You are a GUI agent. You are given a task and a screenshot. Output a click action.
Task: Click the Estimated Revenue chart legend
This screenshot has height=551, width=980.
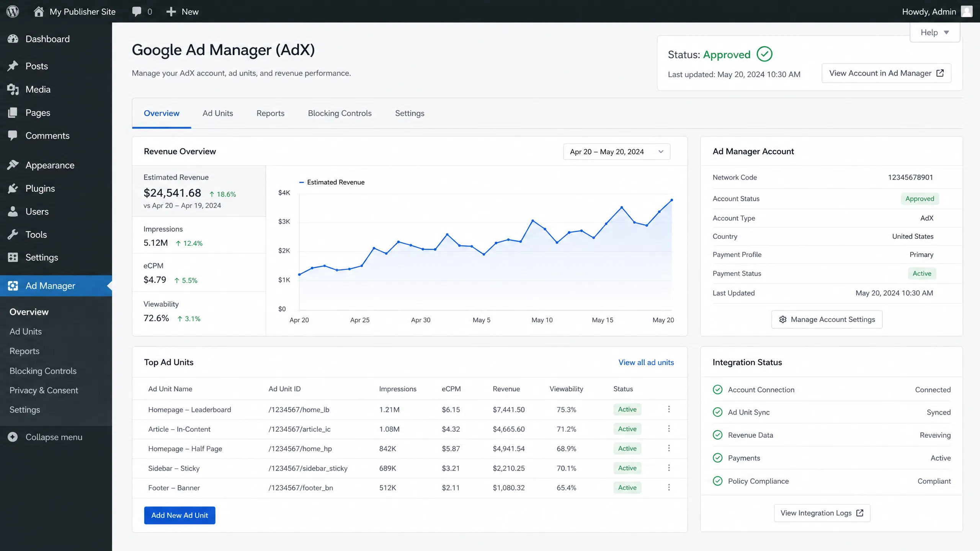[x=332, y=182]
